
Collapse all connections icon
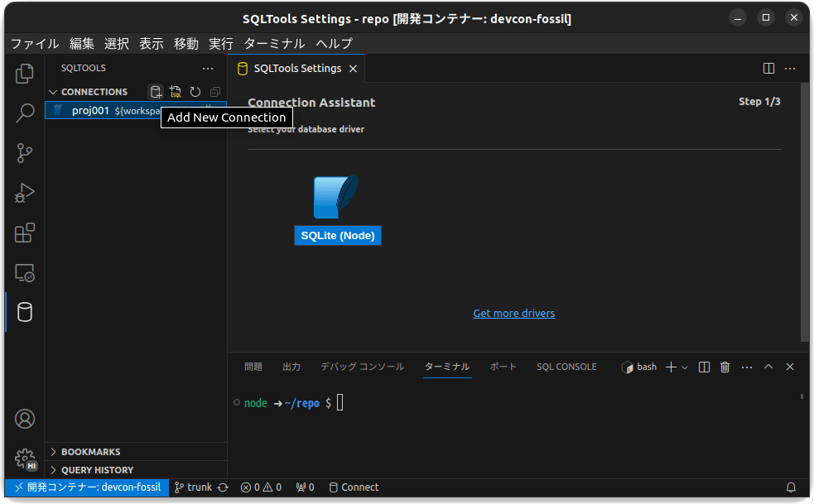click(x=215, y=92)
